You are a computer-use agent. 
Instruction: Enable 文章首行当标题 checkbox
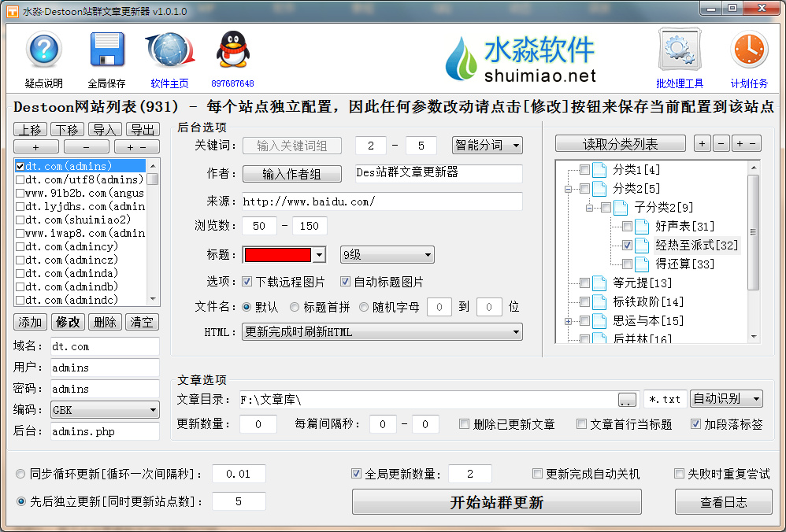pyautogui.click(x=581, y=424)
